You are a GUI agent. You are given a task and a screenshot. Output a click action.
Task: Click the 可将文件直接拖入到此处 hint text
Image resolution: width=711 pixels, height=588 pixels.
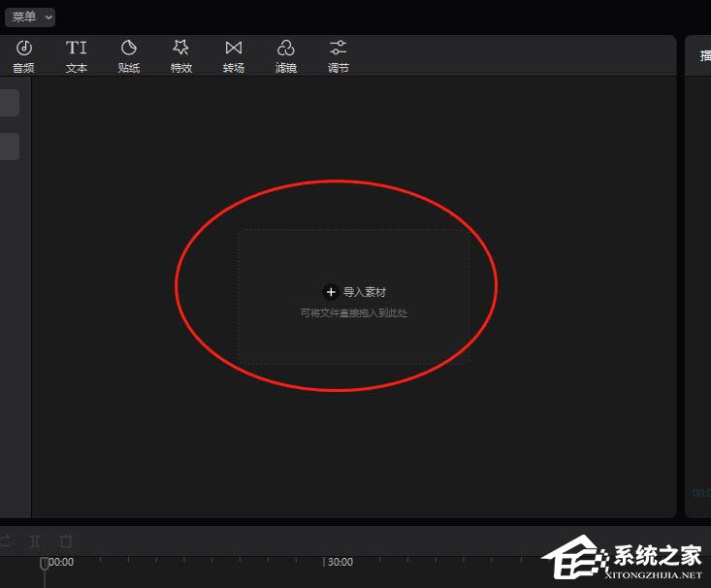(354, 313)
